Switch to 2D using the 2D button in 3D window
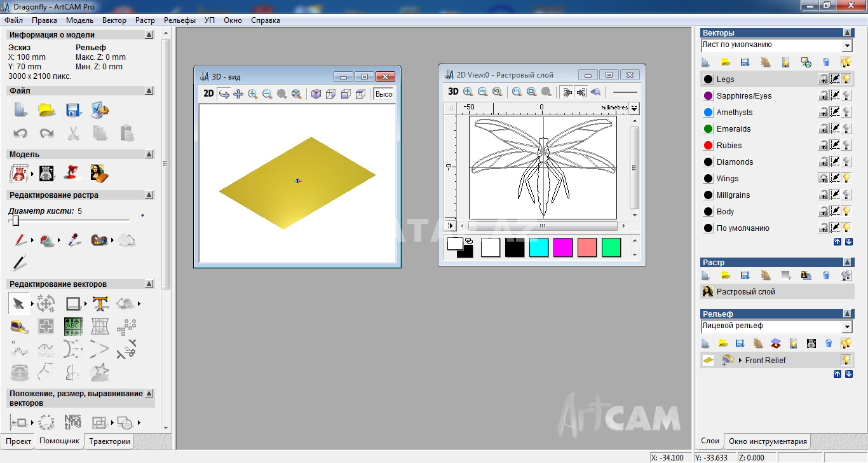Image resolution: width=868 pixels, height=463 pixels. click(x=208, y=94)
